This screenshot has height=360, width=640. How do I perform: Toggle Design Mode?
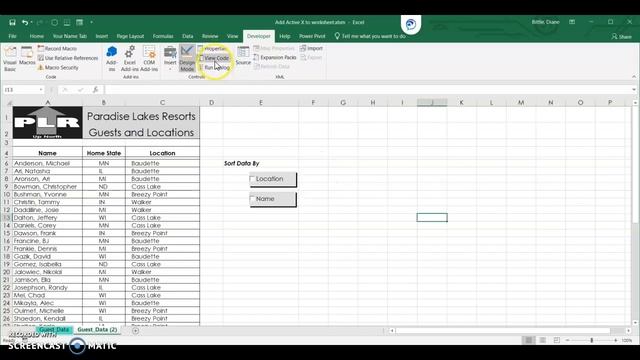(x=187, y=58)
